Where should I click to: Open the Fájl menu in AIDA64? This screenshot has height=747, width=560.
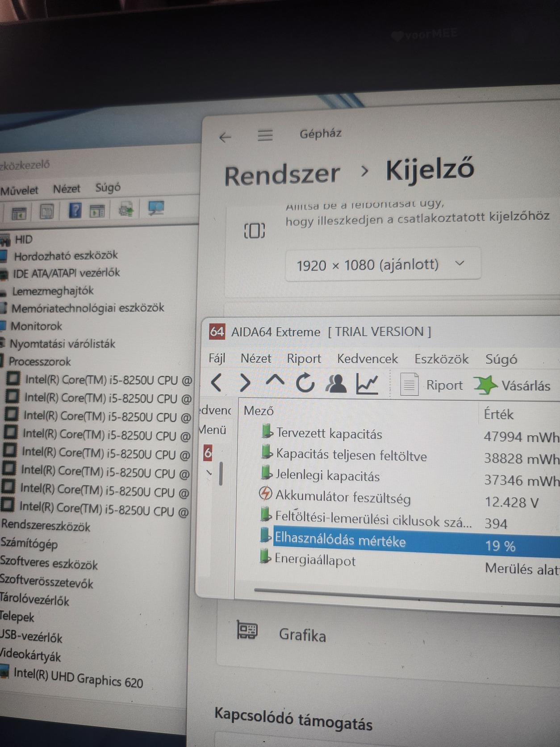coord(217,358)
